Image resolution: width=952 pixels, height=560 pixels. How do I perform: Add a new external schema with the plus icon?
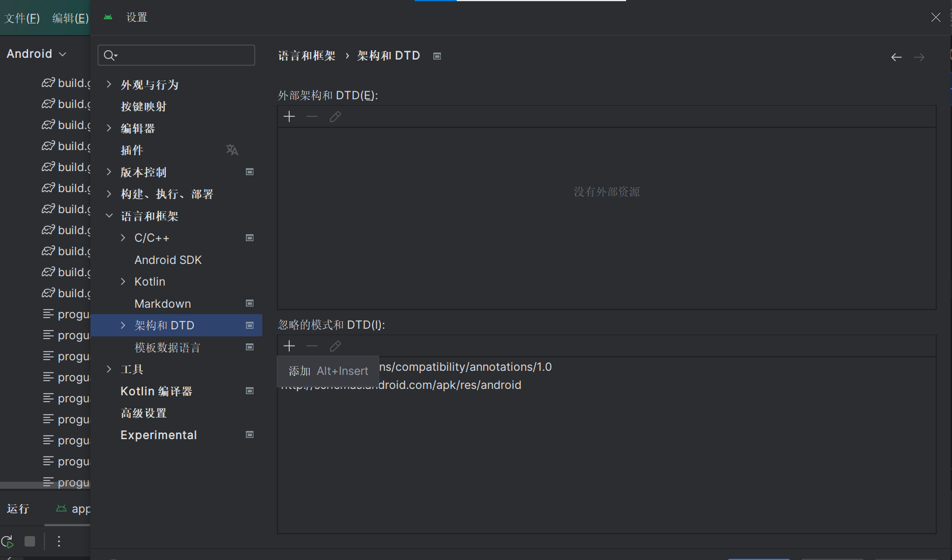289,116
